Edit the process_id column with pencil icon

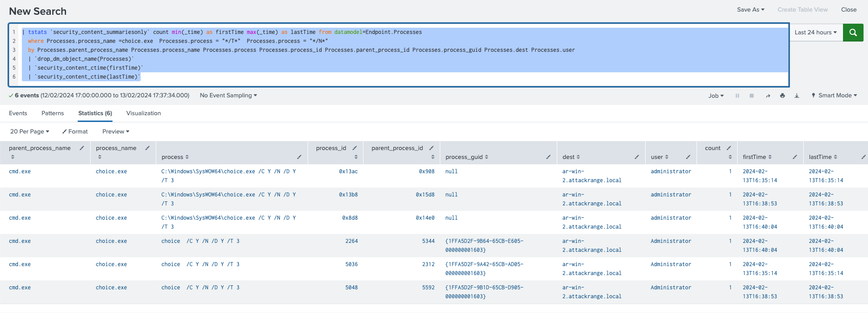[x=355, y=148]
